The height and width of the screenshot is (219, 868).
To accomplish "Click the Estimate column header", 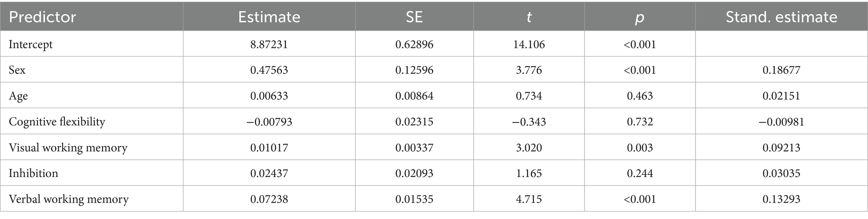I will coord(269,17).
